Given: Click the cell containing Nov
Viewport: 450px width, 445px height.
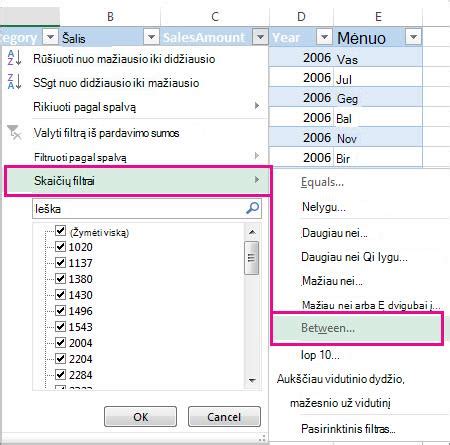Looking at the screenshot, I should pyautogui.click(x=378, y=137).
